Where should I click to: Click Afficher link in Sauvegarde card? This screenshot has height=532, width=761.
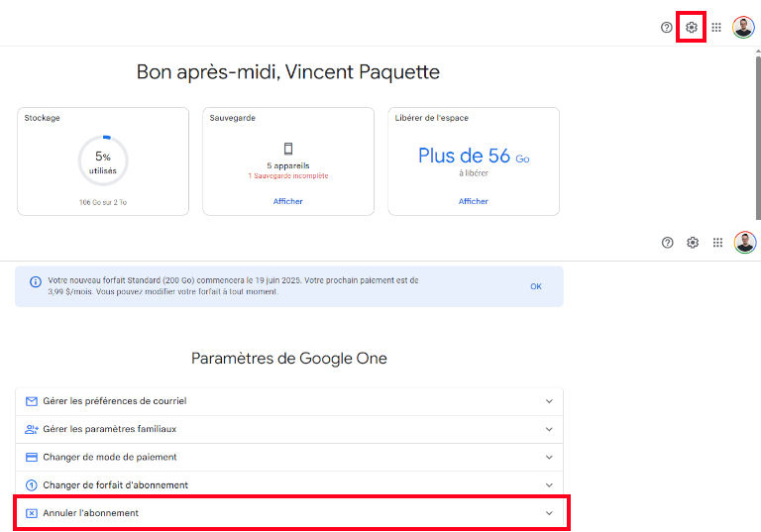[x=287, y=201]
